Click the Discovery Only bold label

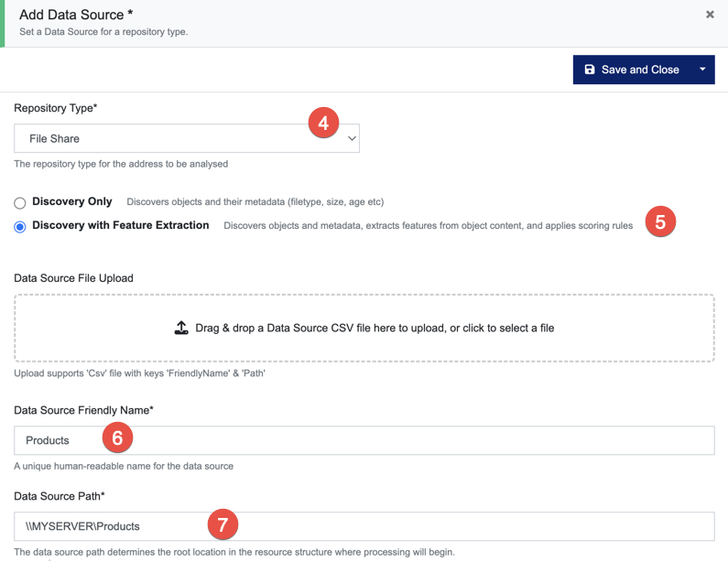(72, 202)
